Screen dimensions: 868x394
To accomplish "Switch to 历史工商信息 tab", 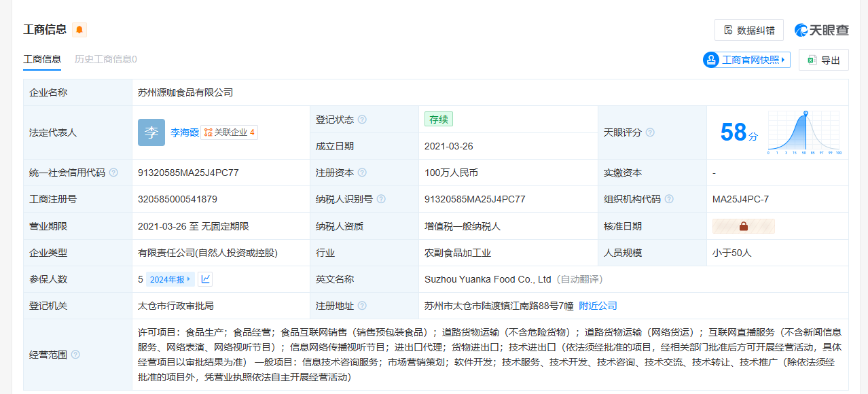I will coord(105,59).
